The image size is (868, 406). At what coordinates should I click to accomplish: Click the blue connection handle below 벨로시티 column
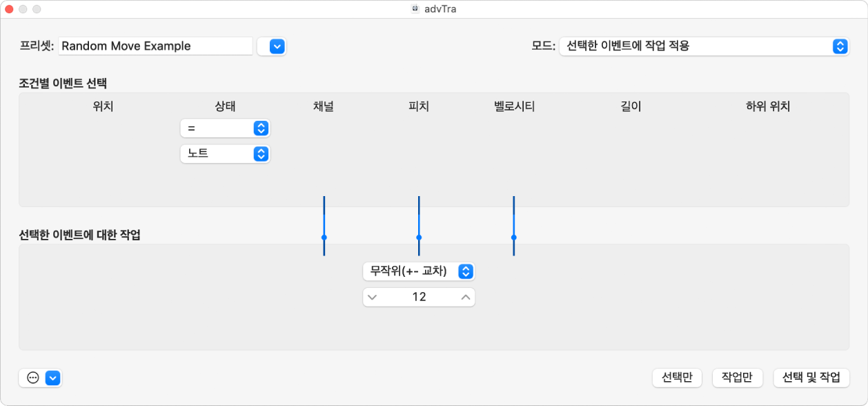pyautogui.click(x=513, y=238)
